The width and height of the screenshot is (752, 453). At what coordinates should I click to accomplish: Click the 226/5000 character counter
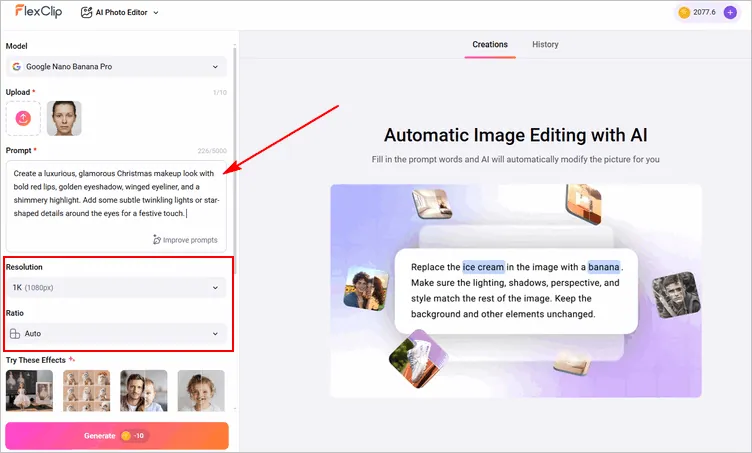tap(212, 151)
